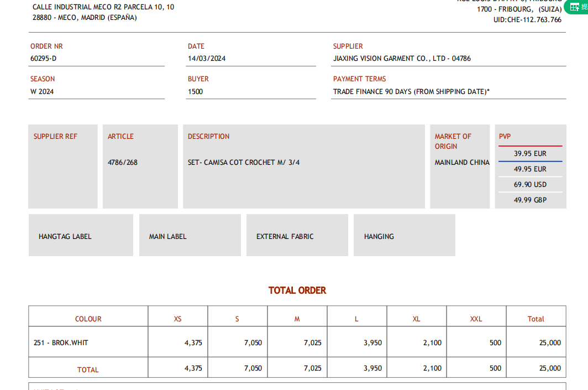Click the MAINLAND CHINA origin text
Screen dimensions: 588x390
[x=462, y=163]
